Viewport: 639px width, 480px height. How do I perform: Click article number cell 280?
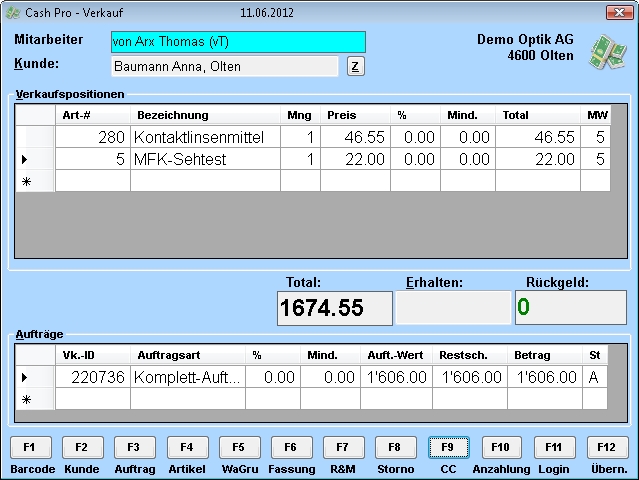pyautogui.click(x=93, y=137)
